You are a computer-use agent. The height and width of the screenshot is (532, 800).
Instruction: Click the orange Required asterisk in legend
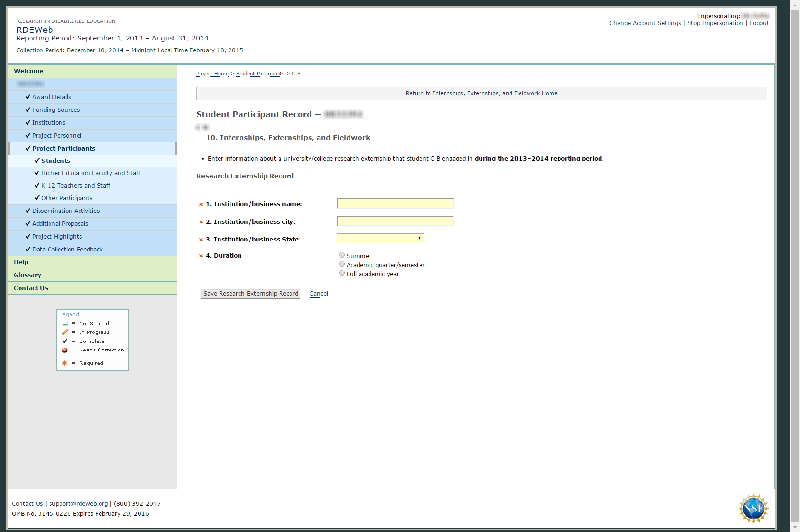65,363
